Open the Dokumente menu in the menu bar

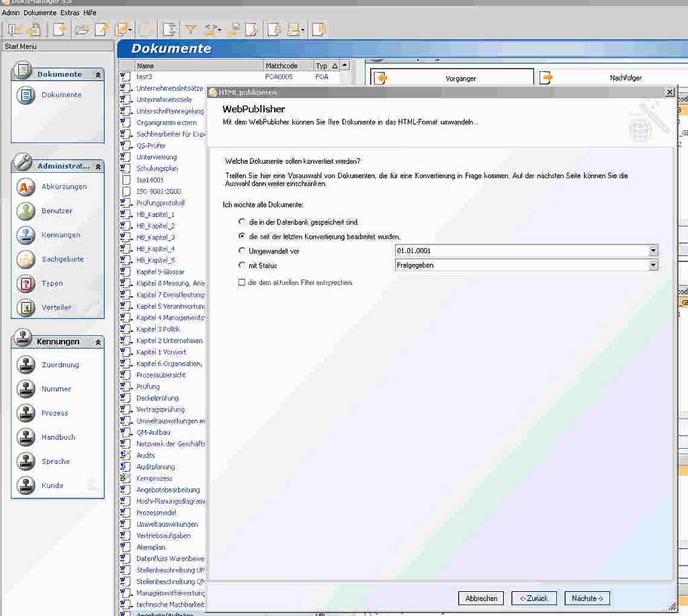[x=40, y=13]
